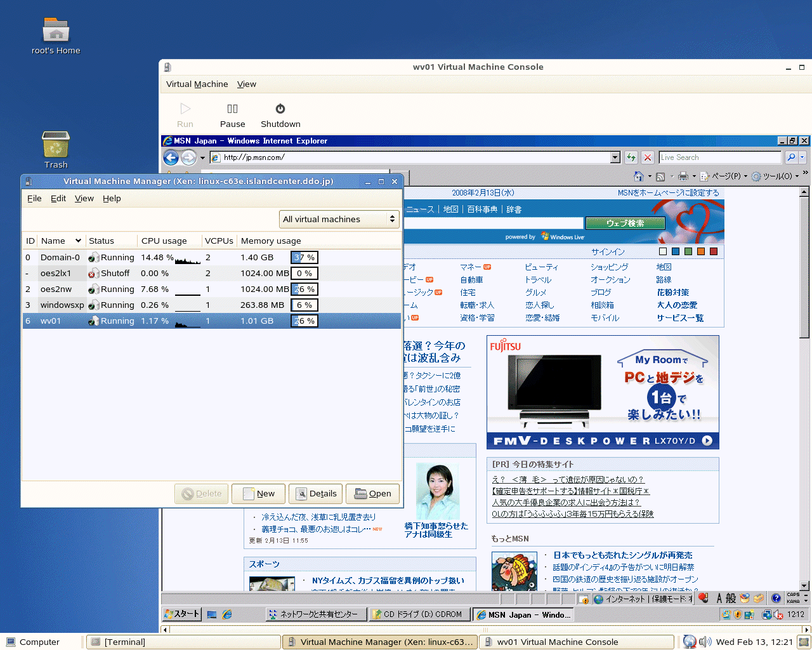Click the New button in VM Manager
The width and height of the screenshot is (812, 650).
coord(258,494)
